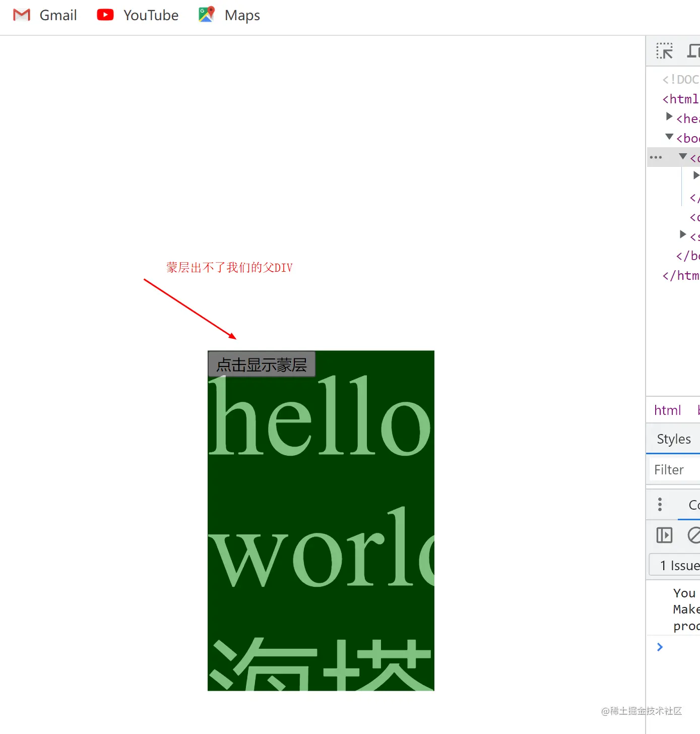This screenshot has width=700, height=734.
Task: Toggle the console sidebar icon
Action: [664, 535]
